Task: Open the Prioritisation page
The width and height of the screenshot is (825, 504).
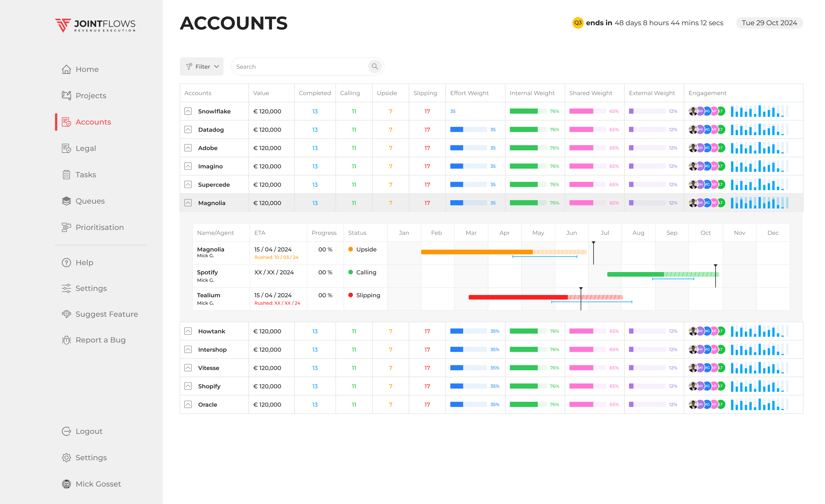Action: click(x=93, y=228)
